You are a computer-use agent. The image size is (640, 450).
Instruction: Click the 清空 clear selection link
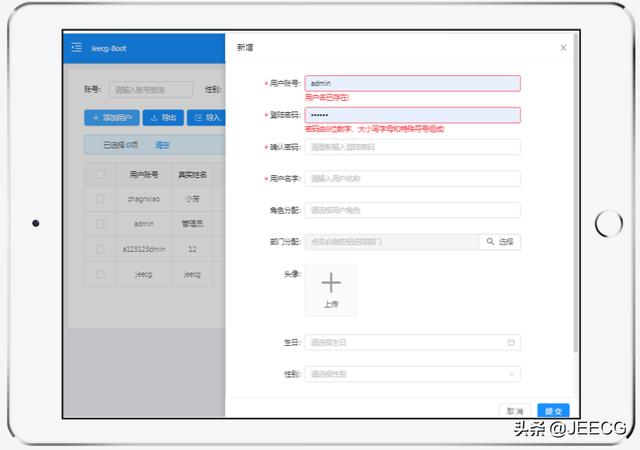click(162, 145)
